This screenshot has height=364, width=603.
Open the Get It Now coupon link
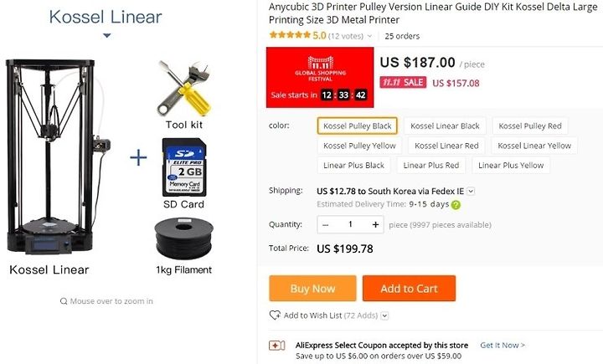click(502, 345)
